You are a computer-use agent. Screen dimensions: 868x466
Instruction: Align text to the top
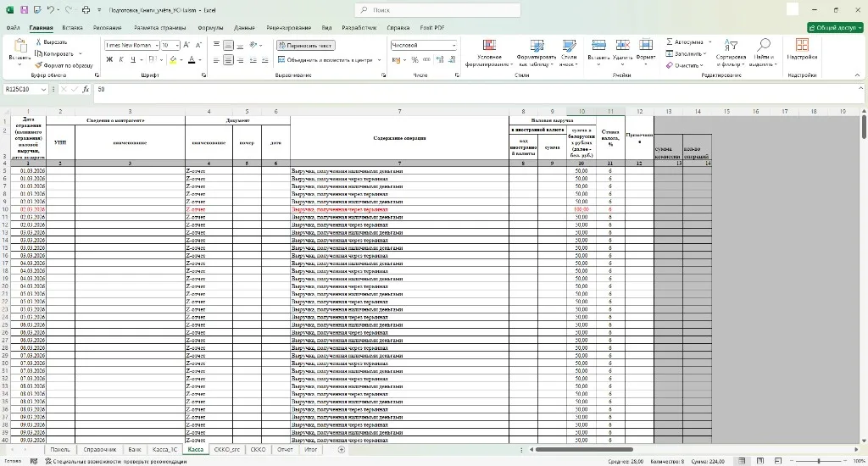[x=216, y=46]
